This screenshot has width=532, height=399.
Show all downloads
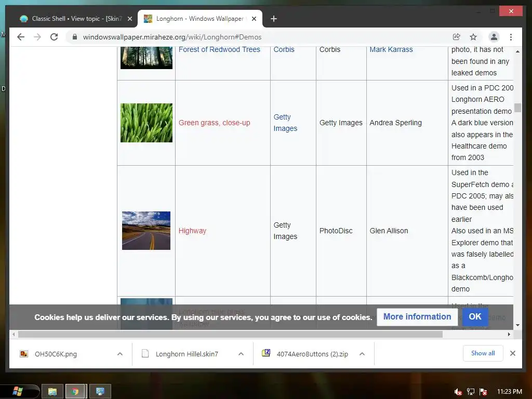(x=483, y=353)
